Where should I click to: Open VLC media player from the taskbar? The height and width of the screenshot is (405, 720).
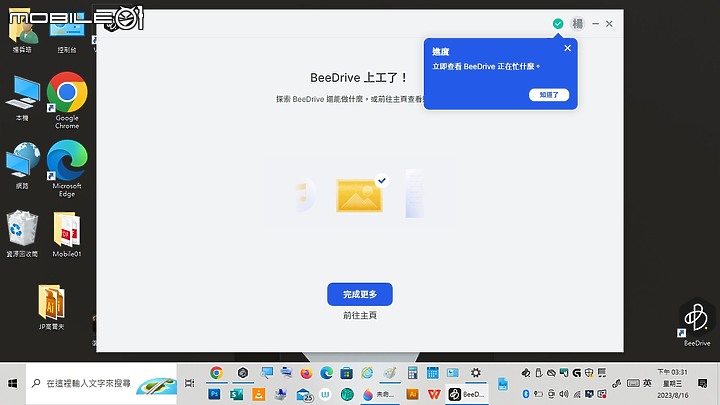[x=259, y=394]
